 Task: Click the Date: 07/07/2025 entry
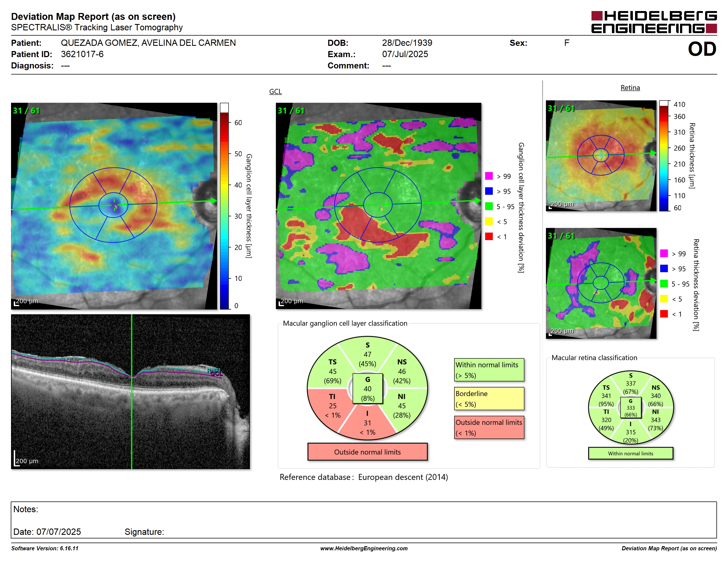pos(47,532)
